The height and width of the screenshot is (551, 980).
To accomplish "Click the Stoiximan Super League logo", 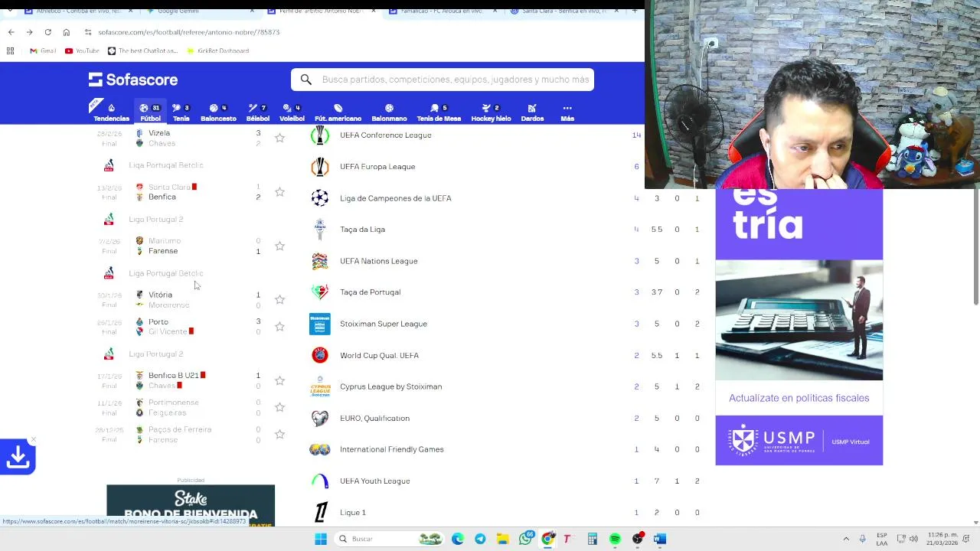I will coord(320,324).
